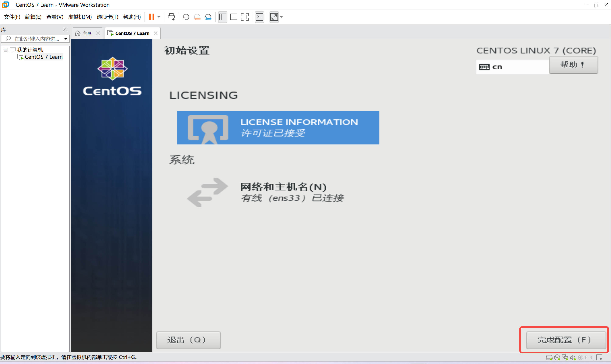This screenshot has width=611, height=364.
Task: Revert to the previous snapshot icon
Action: tap(197, 17)
